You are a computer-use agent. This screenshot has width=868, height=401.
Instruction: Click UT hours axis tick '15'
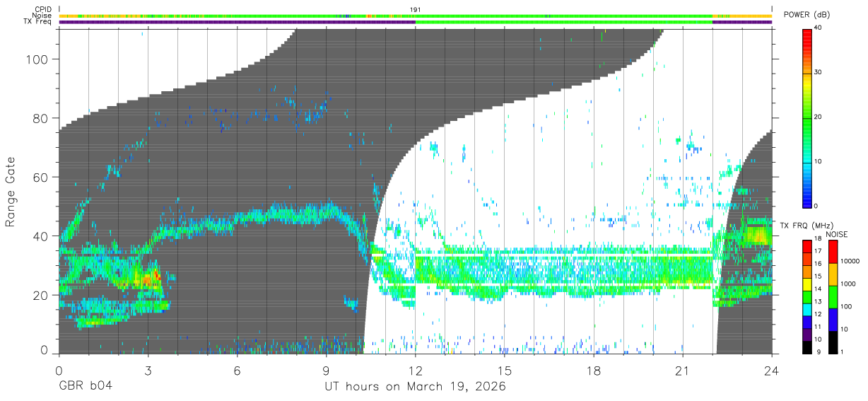point(505,370)
